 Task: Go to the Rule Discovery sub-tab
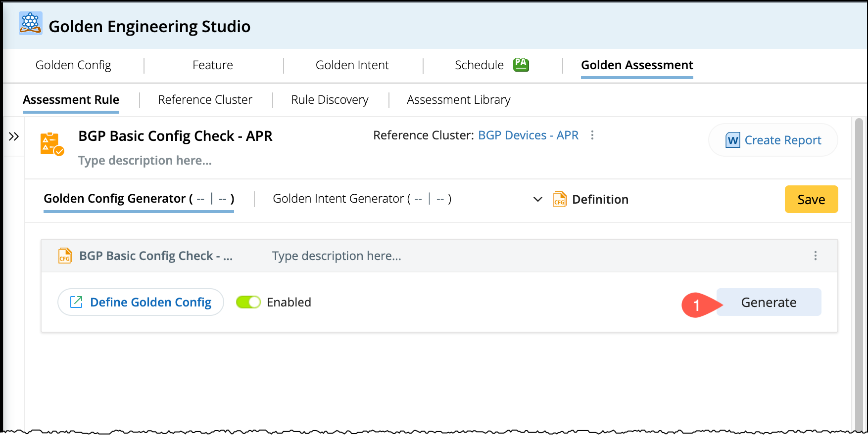[330, 100]
